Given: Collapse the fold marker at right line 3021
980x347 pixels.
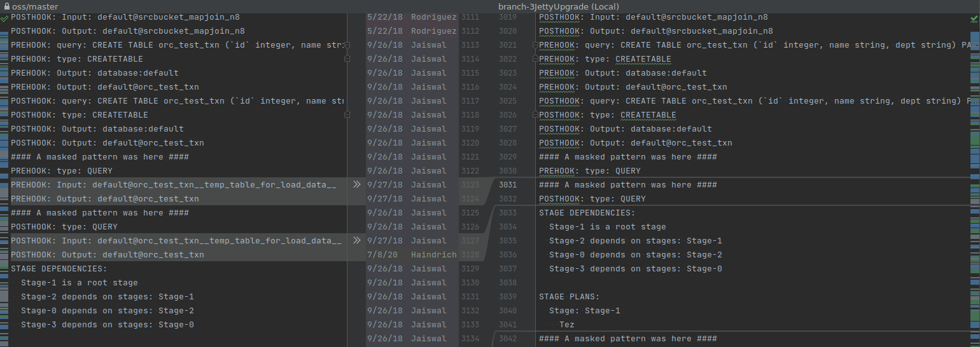Looking at the screenshot, I should pos(536,45).
